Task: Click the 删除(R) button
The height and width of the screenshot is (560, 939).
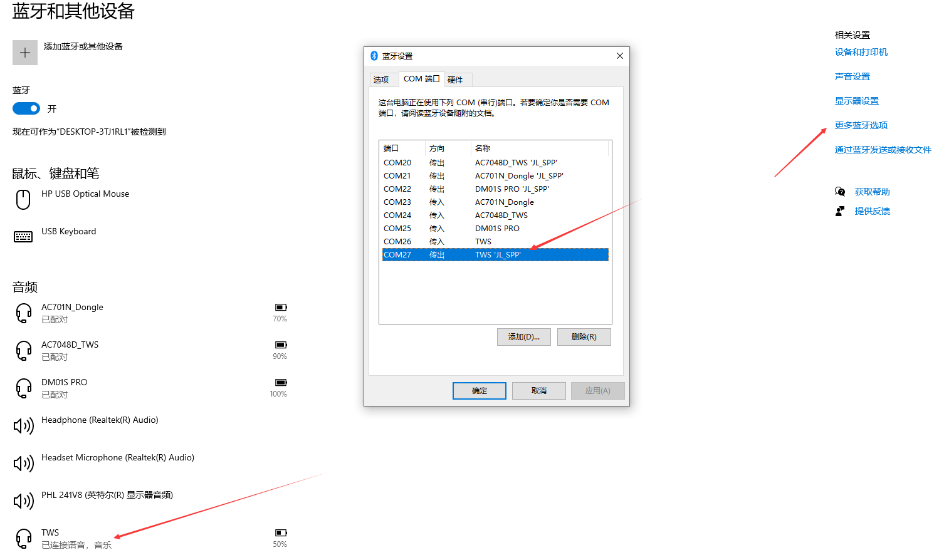Action: tap(584, 337)
